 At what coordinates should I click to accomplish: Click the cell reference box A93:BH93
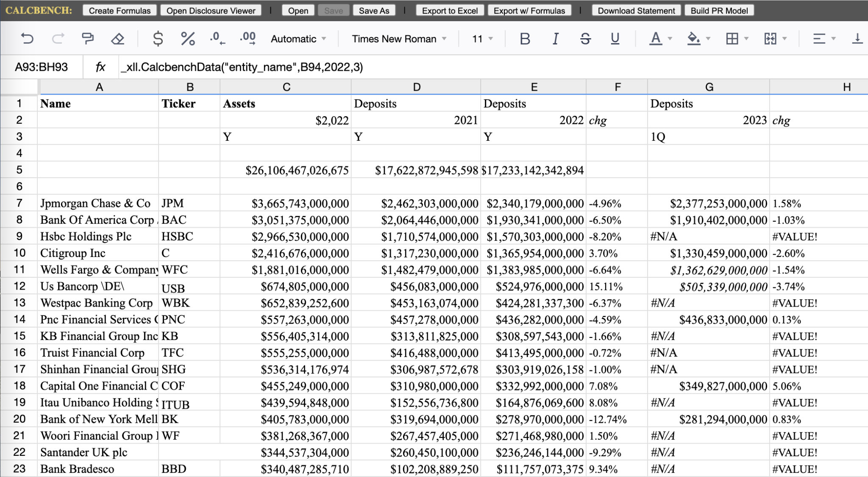[x=41, y=67]
